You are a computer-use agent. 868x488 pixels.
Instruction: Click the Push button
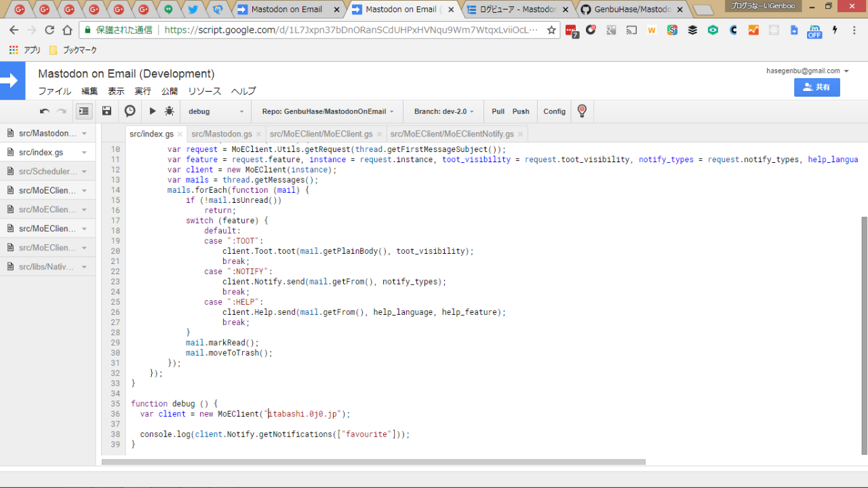pyautogui.click(x=520, y=111)
